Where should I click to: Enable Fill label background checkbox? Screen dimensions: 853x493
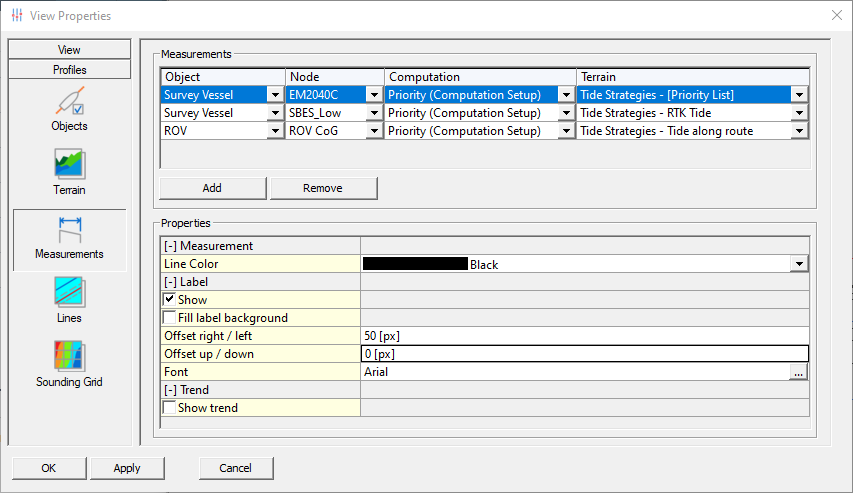click(x=169, y=318)
